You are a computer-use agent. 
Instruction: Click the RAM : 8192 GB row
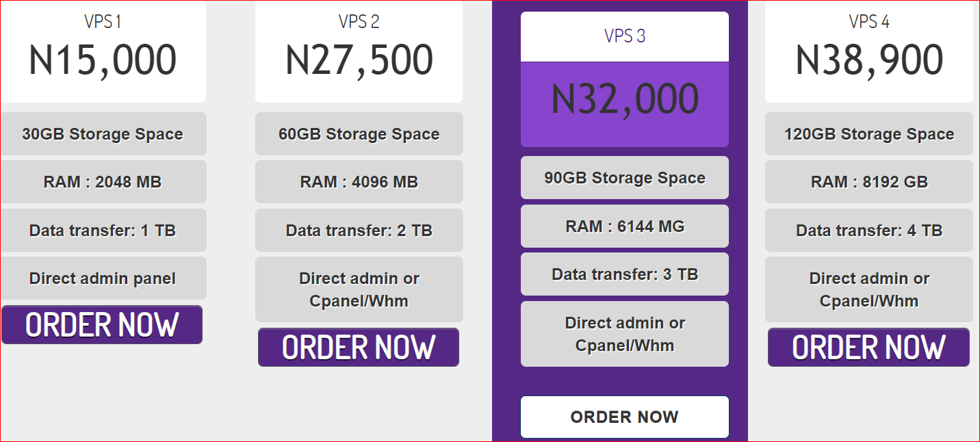[x=869, y=182]
